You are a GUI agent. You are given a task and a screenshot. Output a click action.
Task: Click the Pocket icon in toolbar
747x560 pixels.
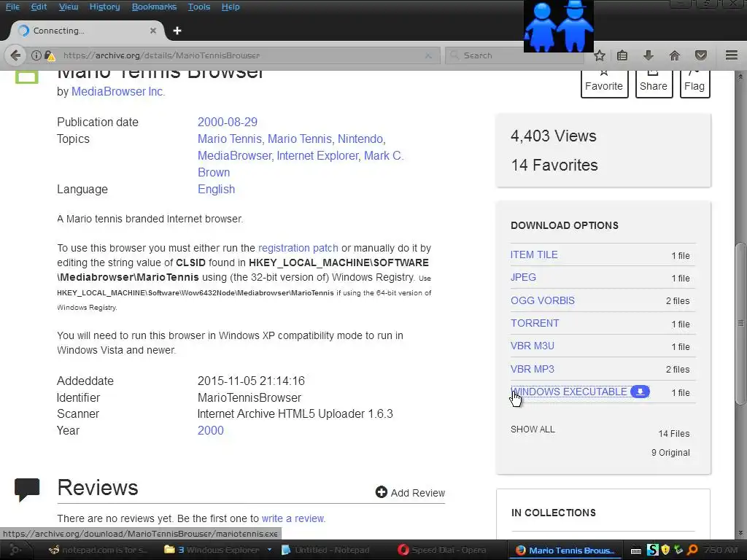click(x=700, y=55)
